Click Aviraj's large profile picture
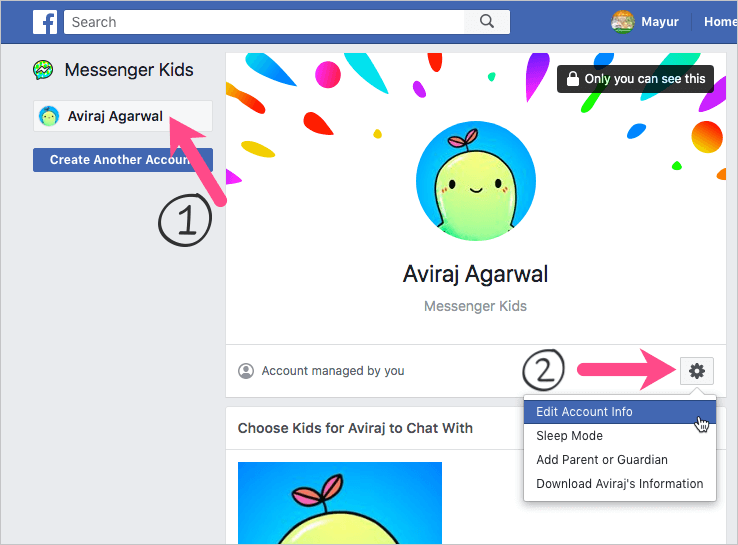738x545 pixels. point(476,181)
